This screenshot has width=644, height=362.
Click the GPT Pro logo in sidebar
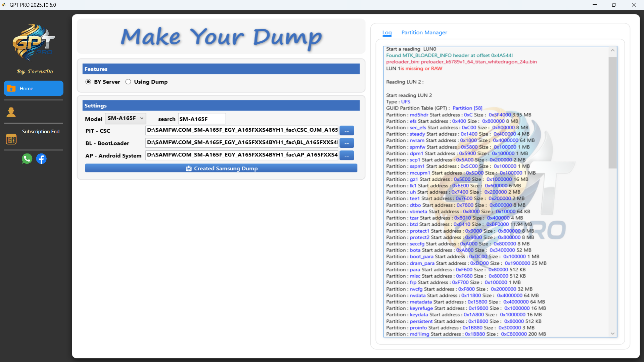pos(34,43)
